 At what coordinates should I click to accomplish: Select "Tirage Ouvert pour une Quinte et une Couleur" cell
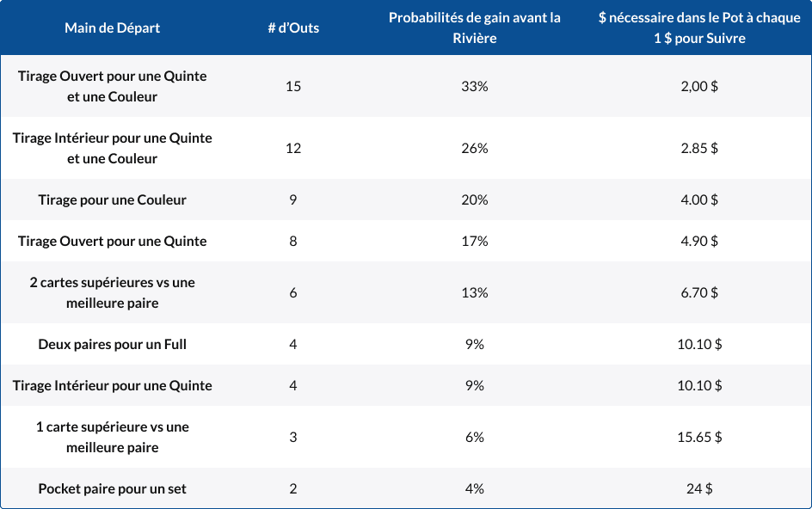tap(112, 86)
